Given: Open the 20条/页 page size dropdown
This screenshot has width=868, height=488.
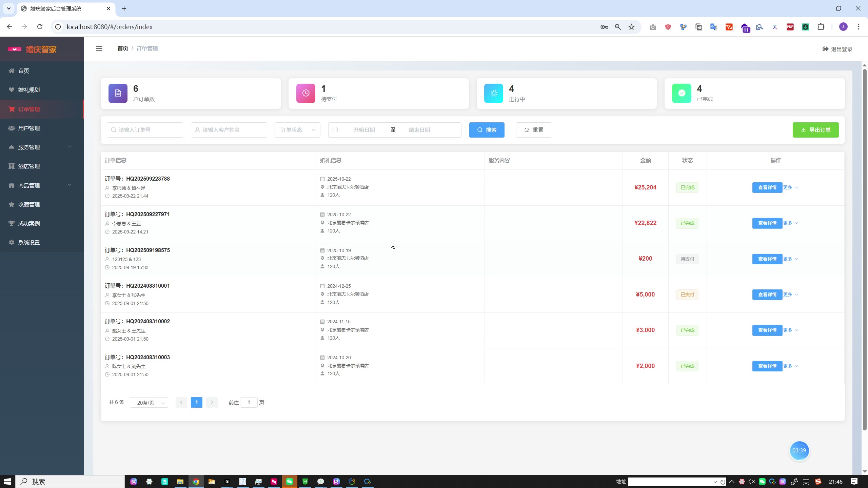Looking at the screenshot, I should [149, 403].
